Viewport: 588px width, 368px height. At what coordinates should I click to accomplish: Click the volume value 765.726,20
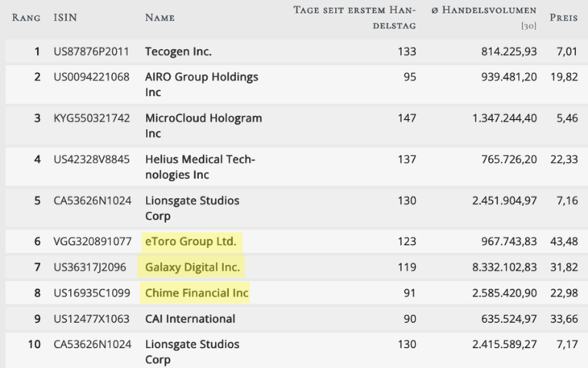(x=509, y=159)
